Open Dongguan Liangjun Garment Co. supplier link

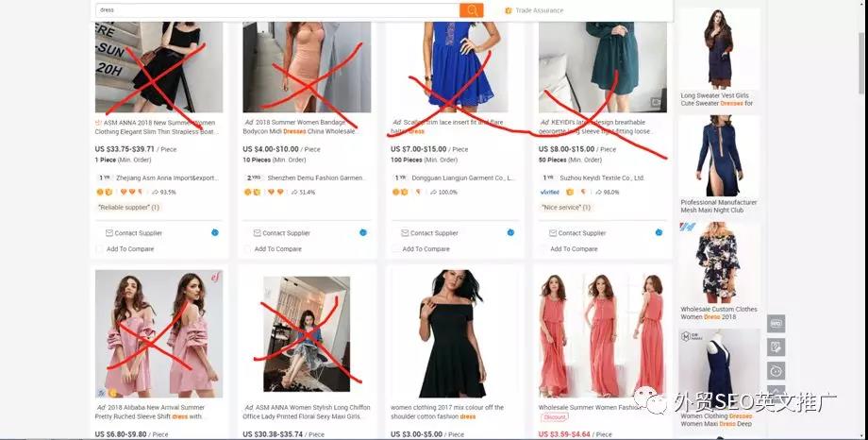pyautogui.click(x=463, y=178)
